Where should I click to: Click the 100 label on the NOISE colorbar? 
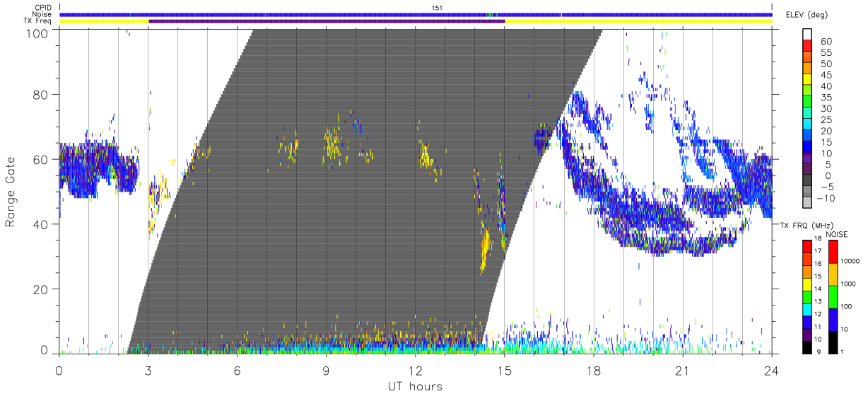point(846,308)
